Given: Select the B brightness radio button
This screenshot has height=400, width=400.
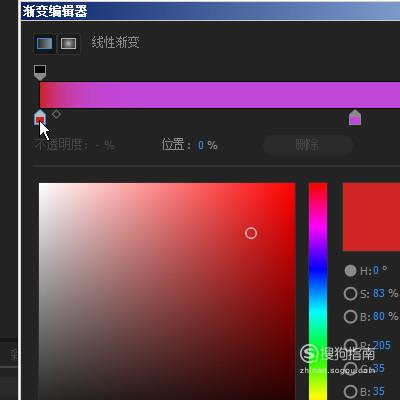Looking at the screenshot, I should [350, 317].
